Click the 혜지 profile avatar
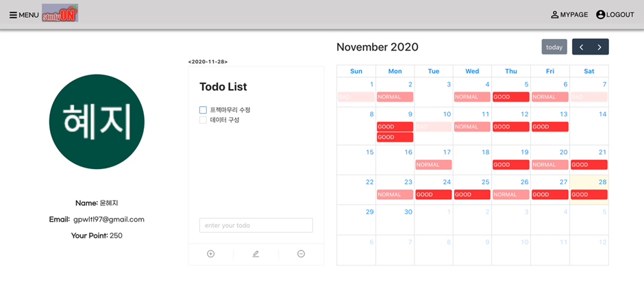The height and width of the screenshot is (286, 644). (x=97, y=121)
